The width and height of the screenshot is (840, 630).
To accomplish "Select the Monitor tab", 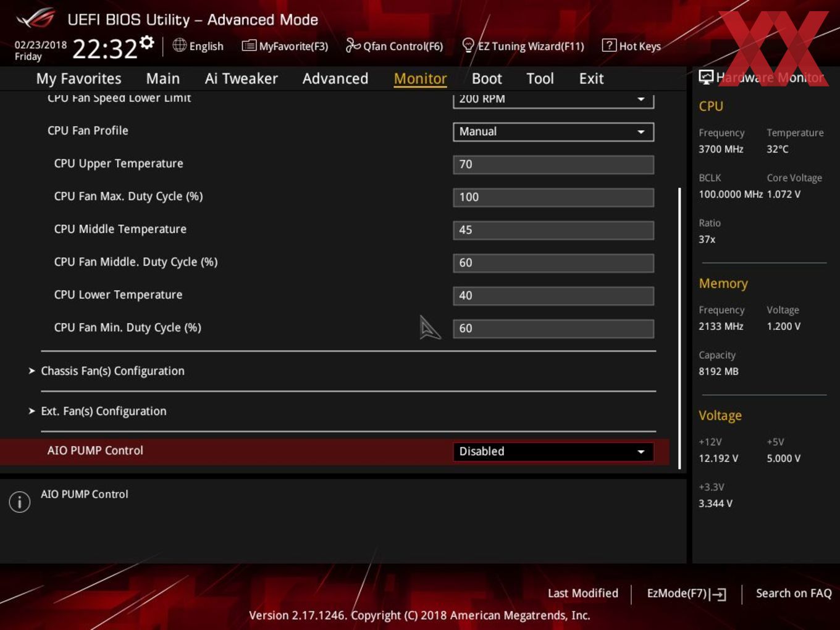I will 420,78.
